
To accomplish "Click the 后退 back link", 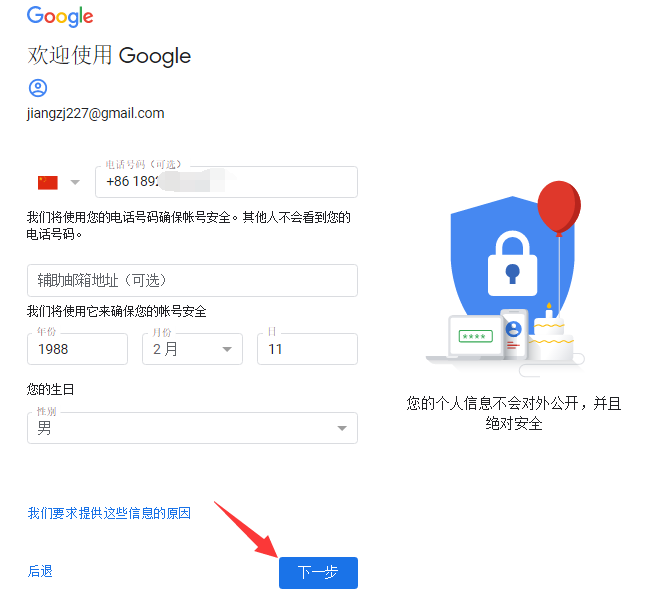I will (40, 571).
